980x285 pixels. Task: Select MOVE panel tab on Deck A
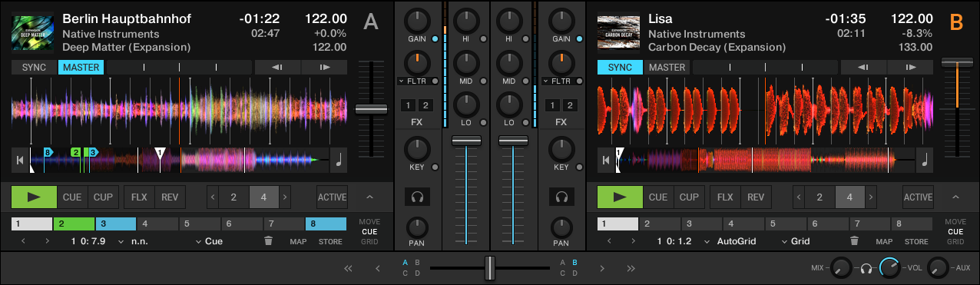[x=369, y=222]
